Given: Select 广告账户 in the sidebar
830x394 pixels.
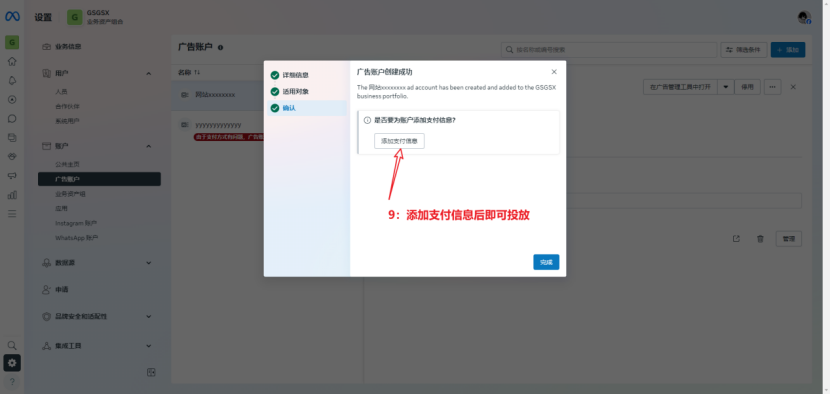Looking at the screenshot, I should pyautogui.click(x=99, y=179).
